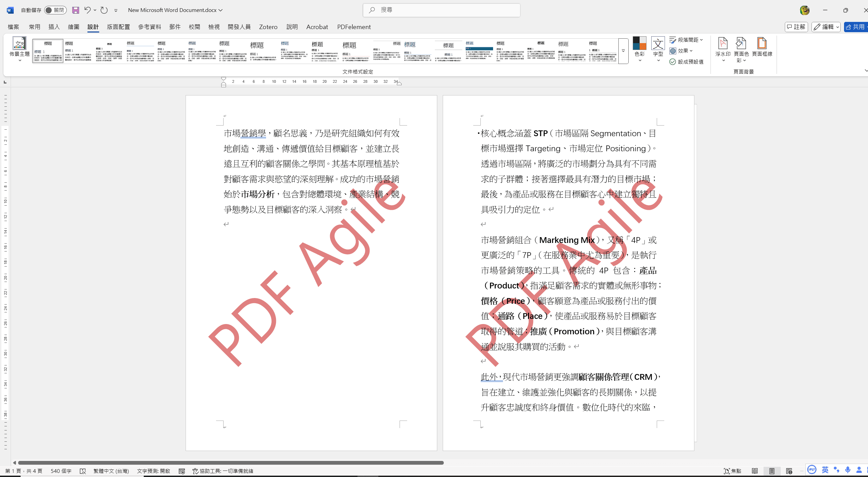868x477 pixels.
Task: Switch to the 參考資料 References tab
Action: tap(150, 27)
